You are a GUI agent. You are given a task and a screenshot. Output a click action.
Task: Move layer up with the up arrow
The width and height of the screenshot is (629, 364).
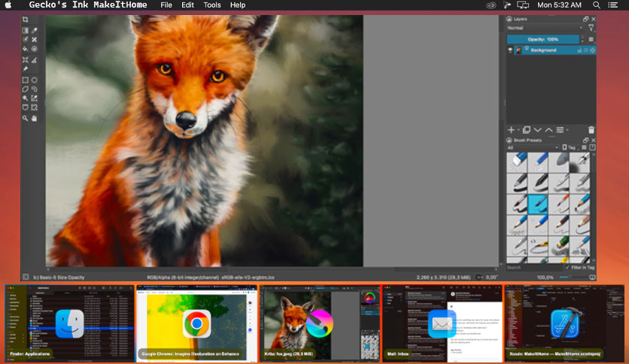point(548,130)
